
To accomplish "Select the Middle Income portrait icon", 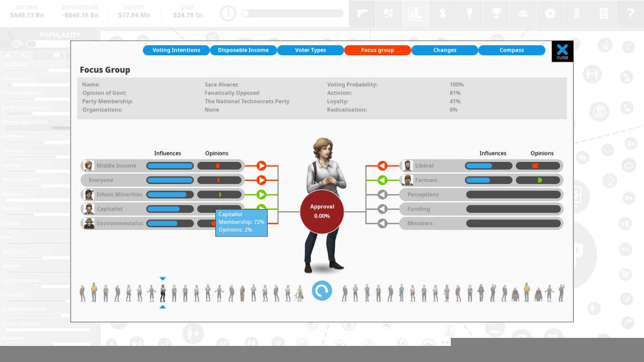I will (89, 166).
